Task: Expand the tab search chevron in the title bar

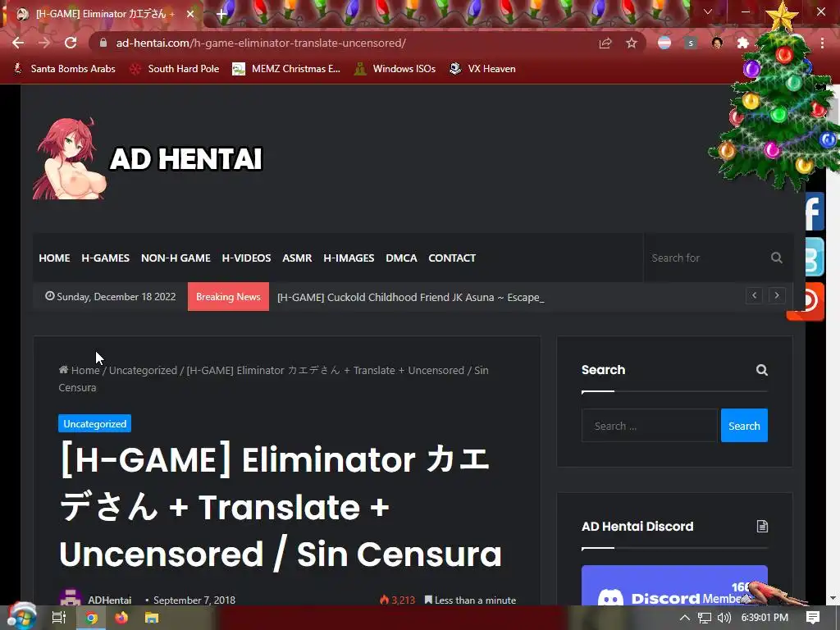Action: click(x=708, y=11)
